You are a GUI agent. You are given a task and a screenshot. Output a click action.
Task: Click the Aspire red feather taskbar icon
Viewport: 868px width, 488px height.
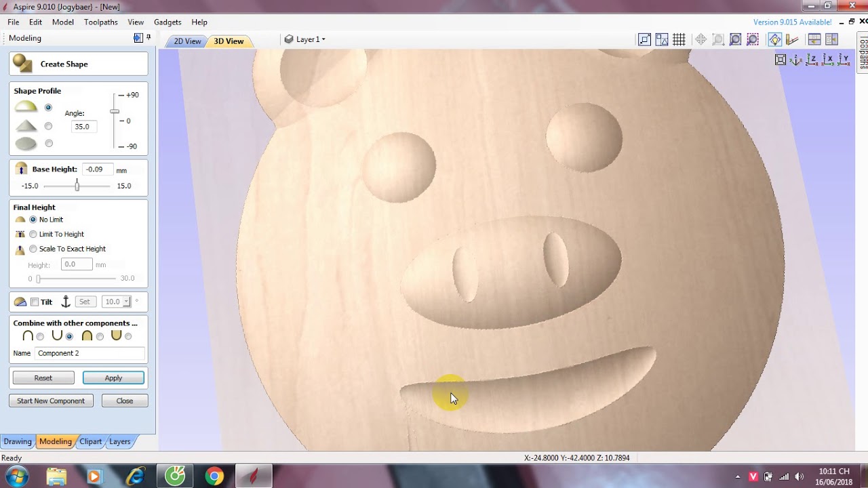click(254, 476)
